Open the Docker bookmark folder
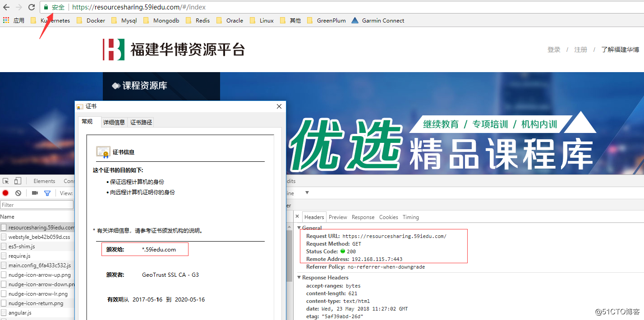644x320 pixels. (x=91, y=20)
